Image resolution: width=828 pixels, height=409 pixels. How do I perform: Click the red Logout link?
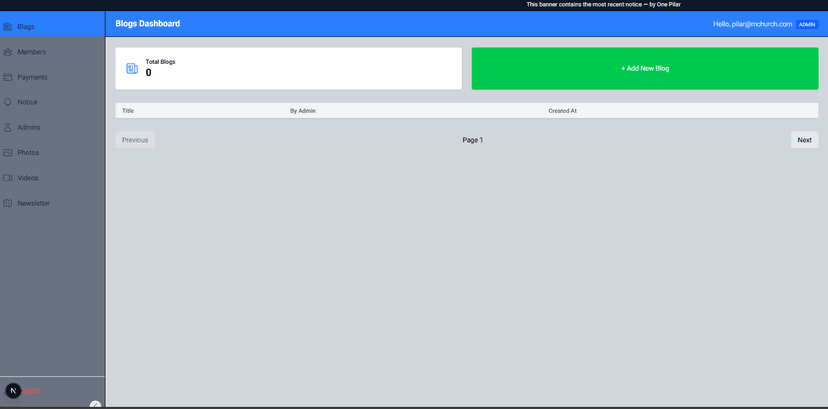(x=29, y=391)
